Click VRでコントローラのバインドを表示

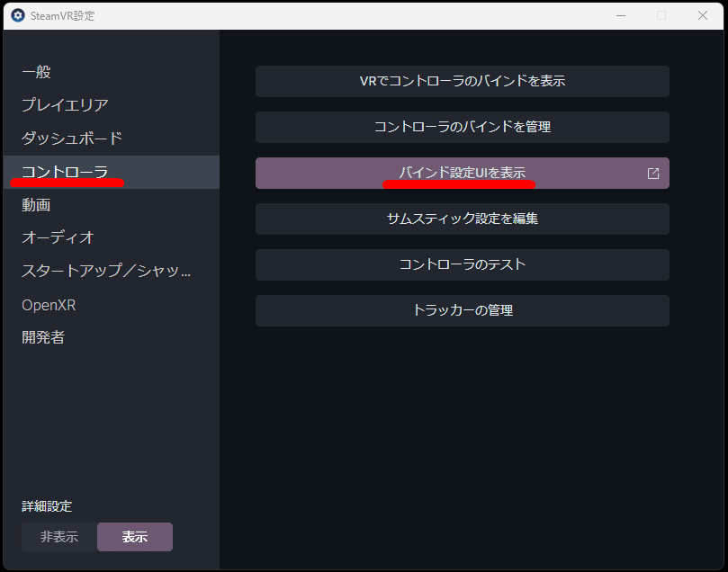462,81
